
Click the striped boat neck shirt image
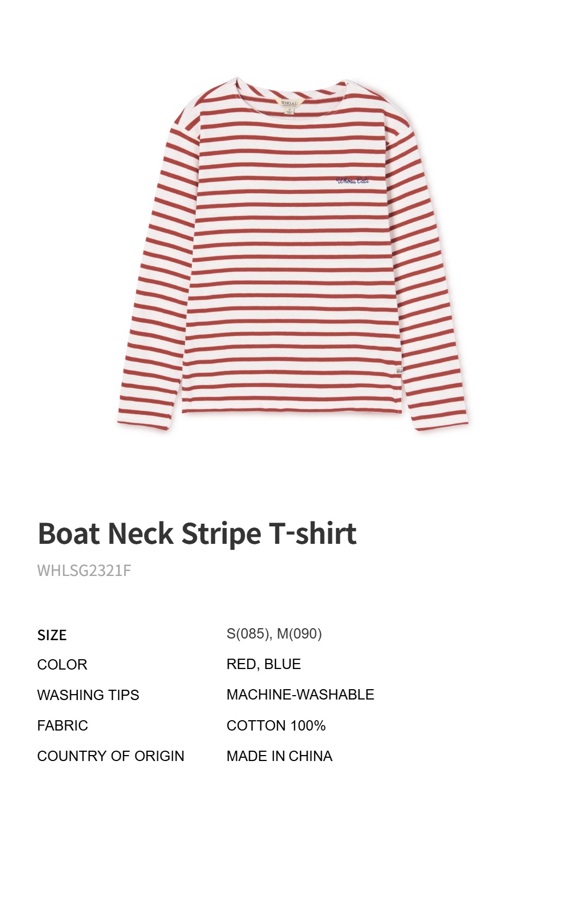(293, 254)
